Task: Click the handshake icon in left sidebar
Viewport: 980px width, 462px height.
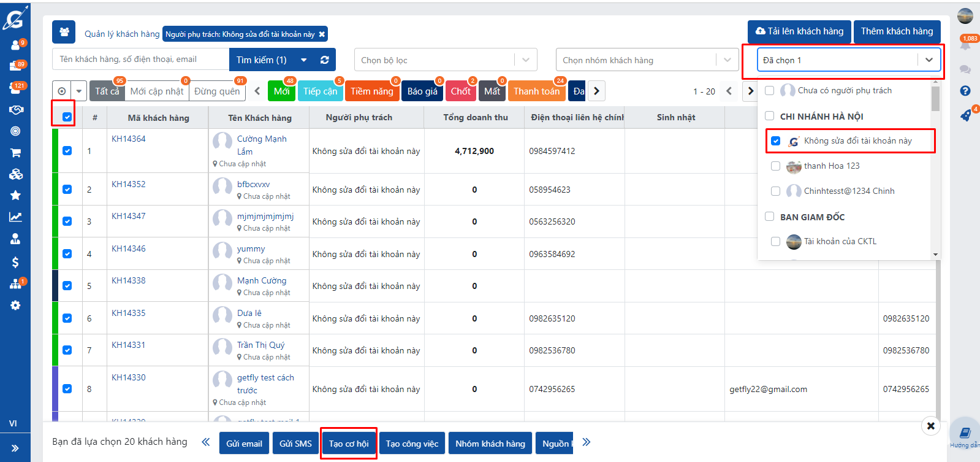Action: pyautogui.click(x=15, y=110)
